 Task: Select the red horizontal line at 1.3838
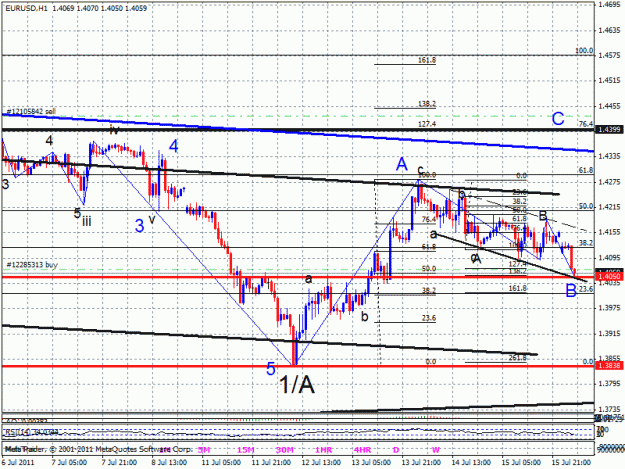(297, 366)
